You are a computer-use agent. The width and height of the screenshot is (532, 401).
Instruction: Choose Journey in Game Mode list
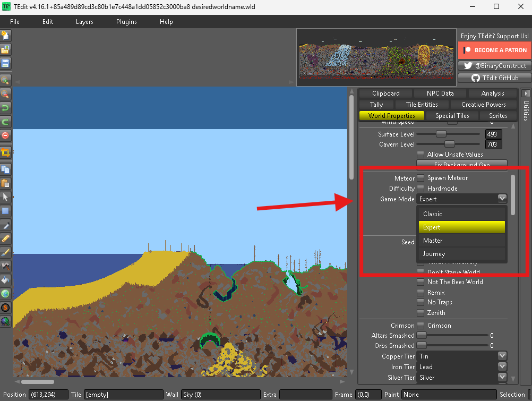pos(462,254)
